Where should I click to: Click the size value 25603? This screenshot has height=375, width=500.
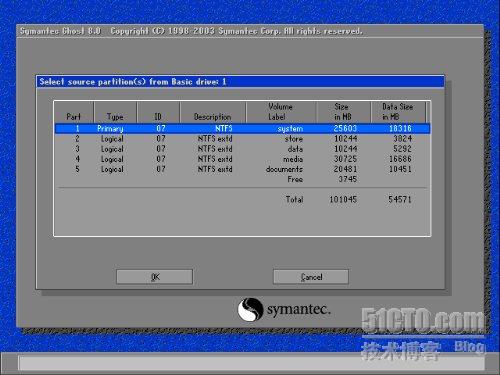345,128
